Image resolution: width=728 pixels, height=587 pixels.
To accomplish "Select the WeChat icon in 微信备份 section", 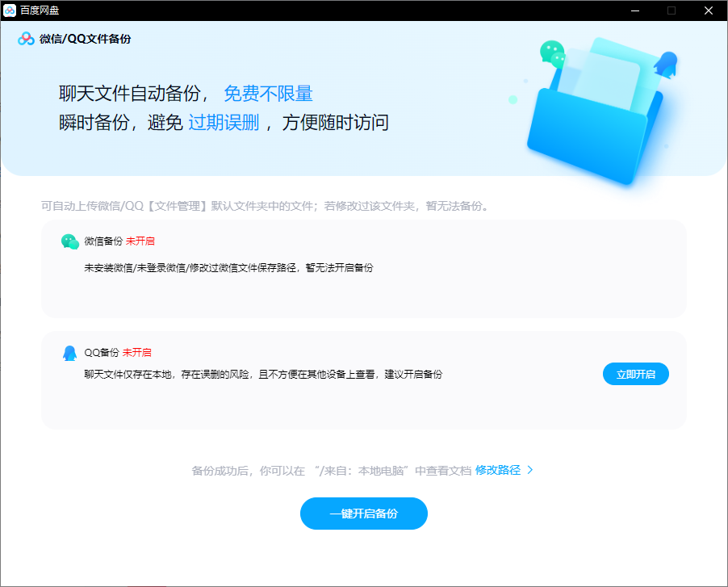I will 70,240.
